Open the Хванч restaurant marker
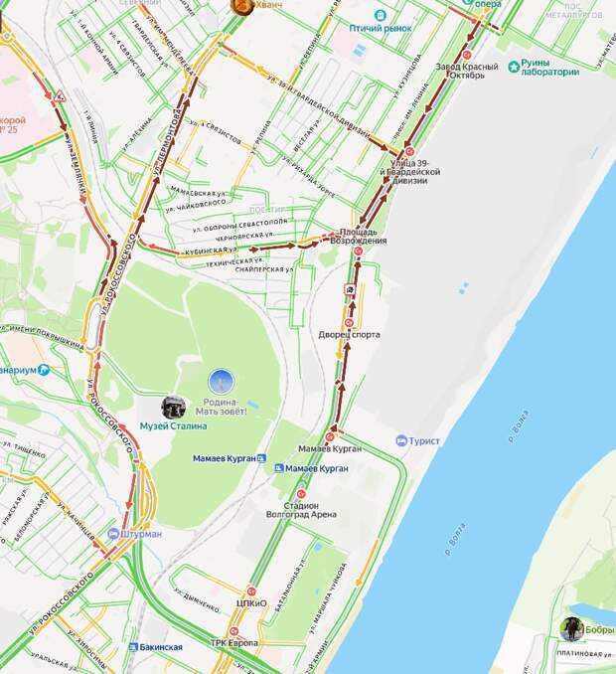 pos(242,6)
